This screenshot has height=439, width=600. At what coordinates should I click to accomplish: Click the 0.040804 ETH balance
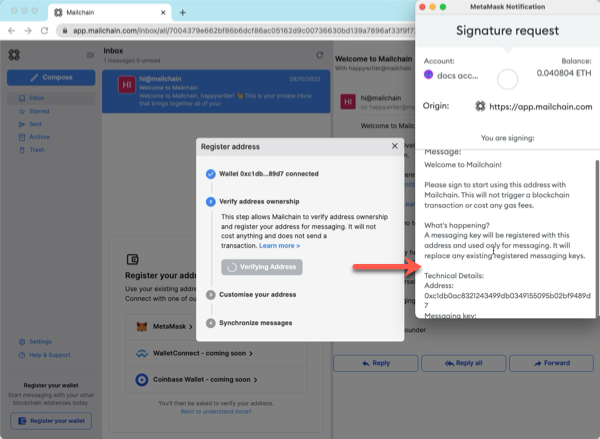564,73
